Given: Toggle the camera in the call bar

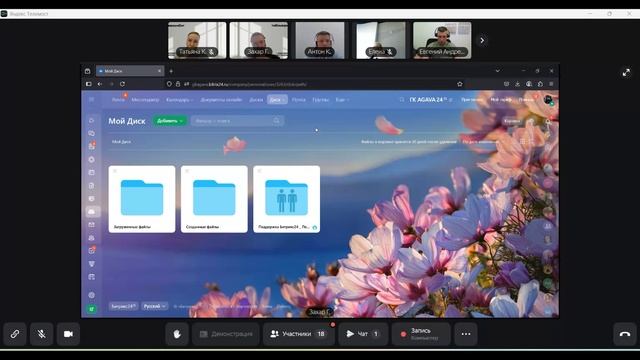Looking at the screenshot, I should tap(68, 334).
